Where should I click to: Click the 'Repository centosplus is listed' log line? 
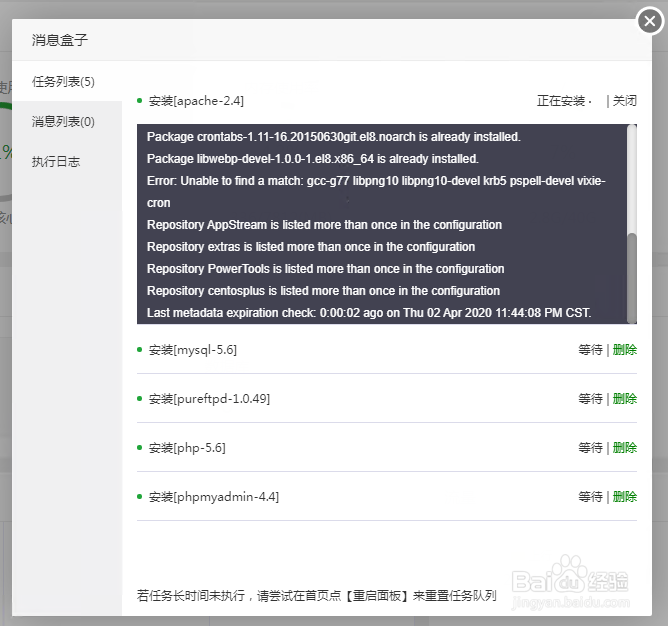point(323,291)
